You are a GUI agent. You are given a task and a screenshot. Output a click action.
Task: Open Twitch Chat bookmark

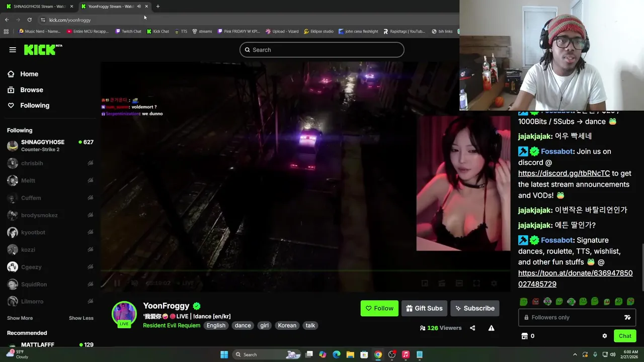click(x=128, y=31)
